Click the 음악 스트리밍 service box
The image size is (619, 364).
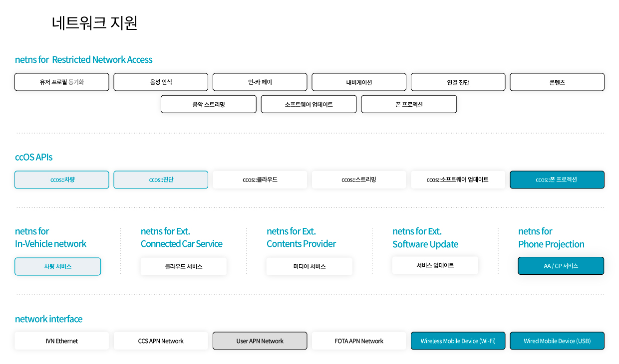(208, 104)
